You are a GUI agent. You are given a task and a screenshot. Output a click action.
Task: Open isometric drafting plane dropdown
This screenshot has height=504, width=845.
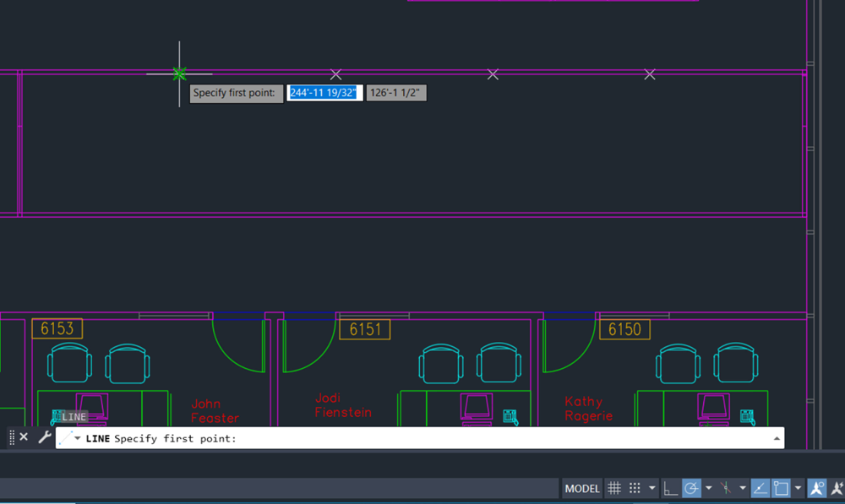point(743,489)
